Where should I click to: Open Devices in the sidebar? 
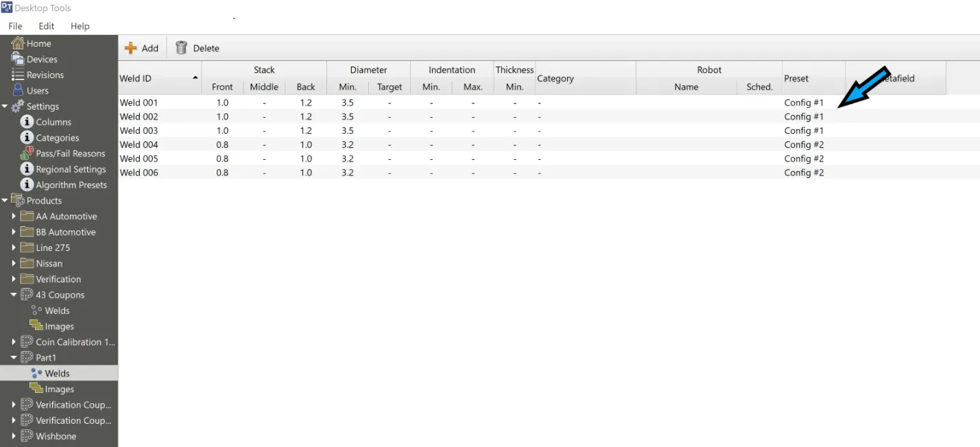(x=42, y=59)
